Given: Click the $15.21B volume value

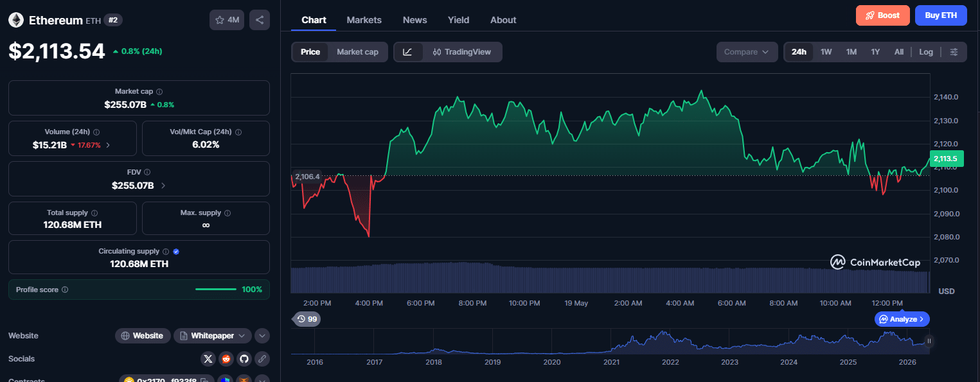Looking at the screenshot, I should (x=49, y=144).
